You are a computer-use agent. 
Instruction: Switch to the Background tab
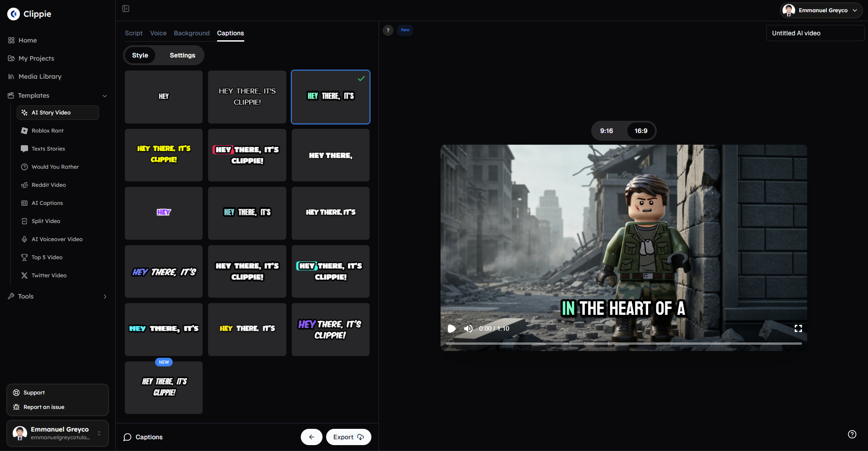pos(192,33)
